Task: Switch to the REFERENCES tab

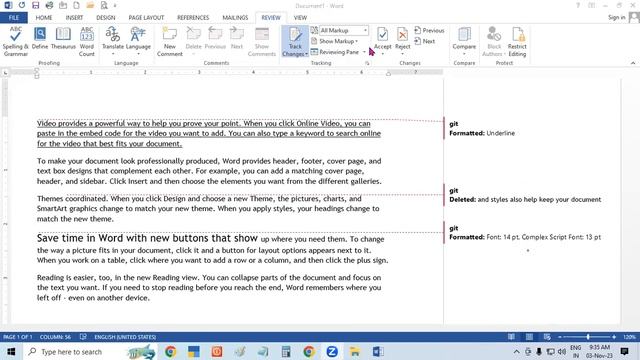Action: pyautogui.click(x=193, y=18)
